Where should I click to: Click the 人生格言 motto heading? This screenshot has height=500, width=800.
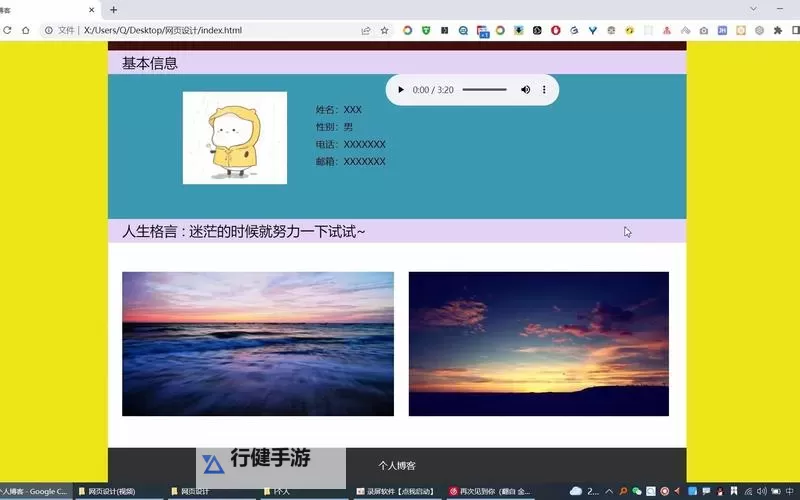[243, 232]
